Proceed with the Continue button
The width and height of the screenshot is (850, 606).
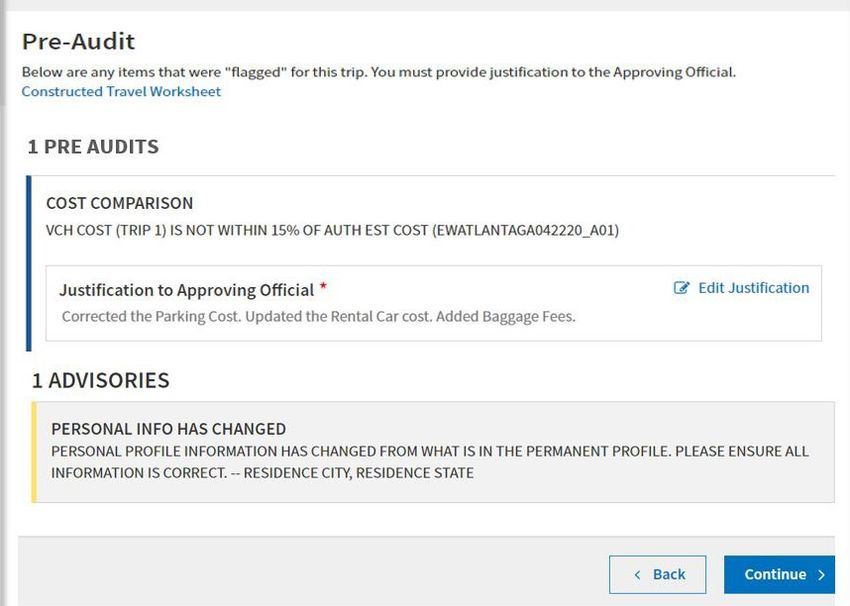click(x=779, y=575)
